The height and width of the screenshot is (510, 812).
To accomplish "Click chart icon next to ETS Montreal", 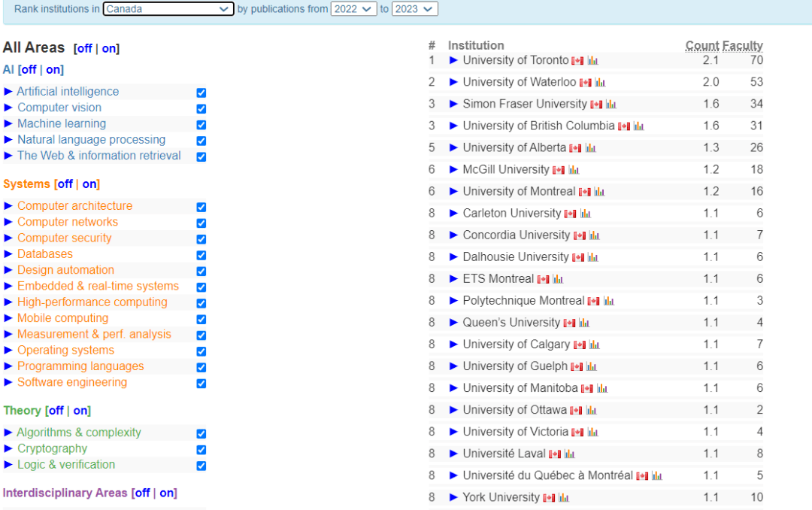I will point(558,279).
